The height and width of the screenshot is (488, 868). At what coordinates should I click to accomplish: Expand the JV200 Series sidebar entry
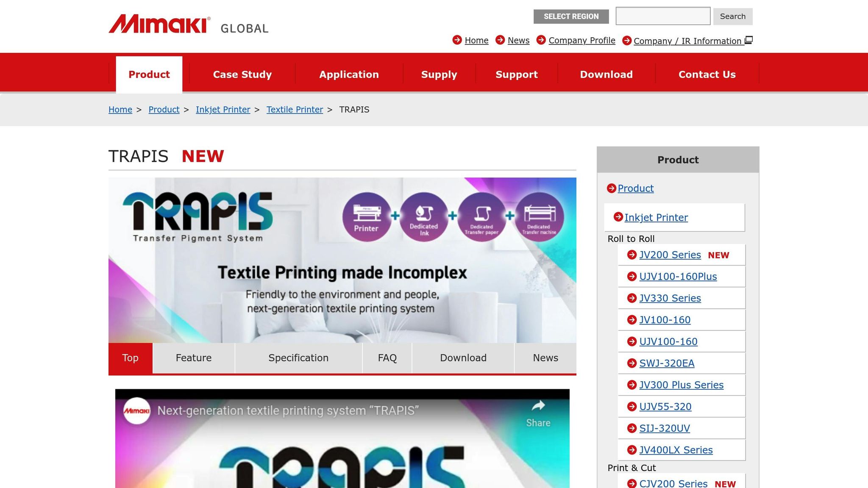tap(670, 255)
